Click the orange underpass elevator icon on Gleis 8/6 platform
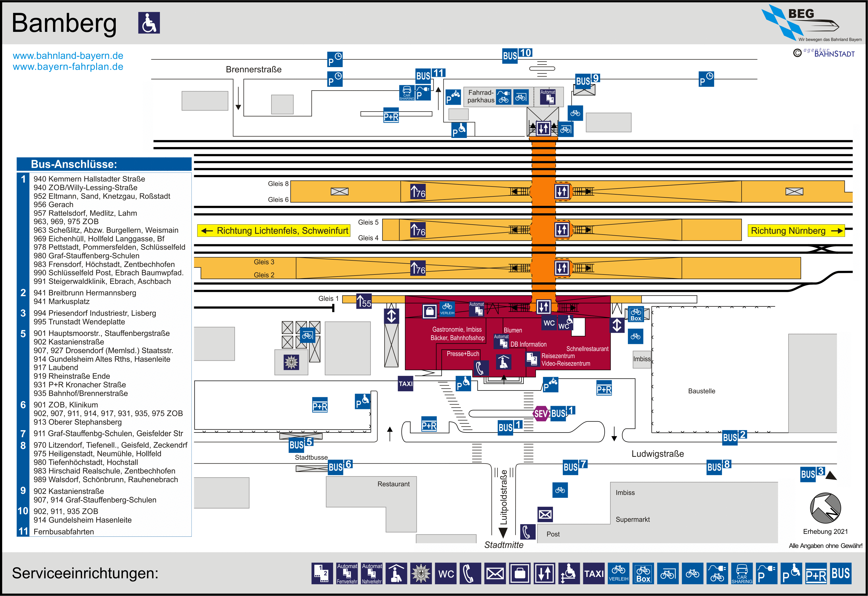 562,191
